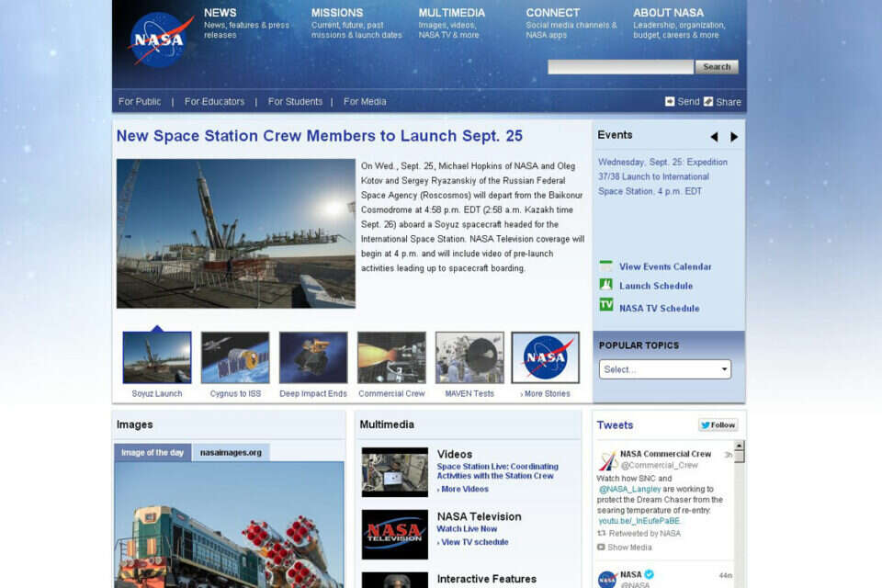Open the MISSIONS menu
The height and width of the screenshot is (588, 882).
(337, 12)
